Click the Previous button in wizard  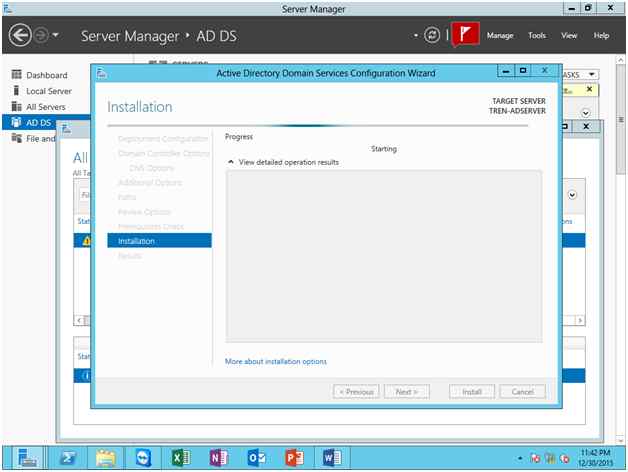click(x=356, y=391)
